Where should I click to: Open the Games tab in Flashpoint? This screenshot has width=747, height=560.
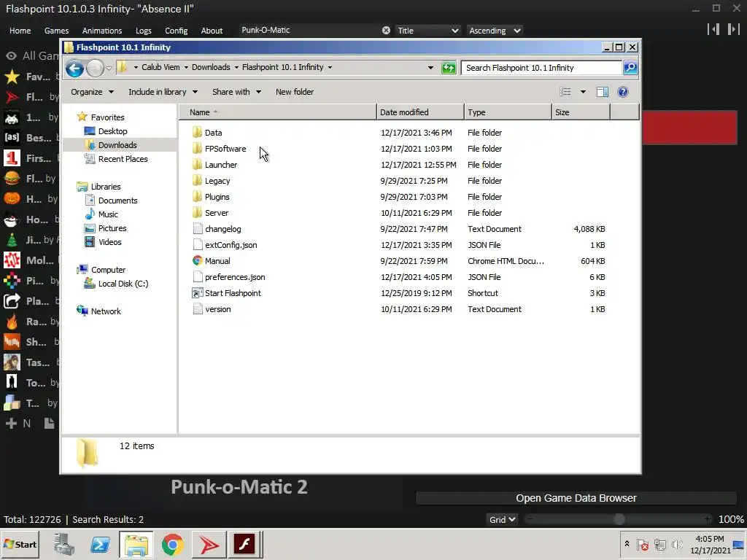click(x=56, y=31)
